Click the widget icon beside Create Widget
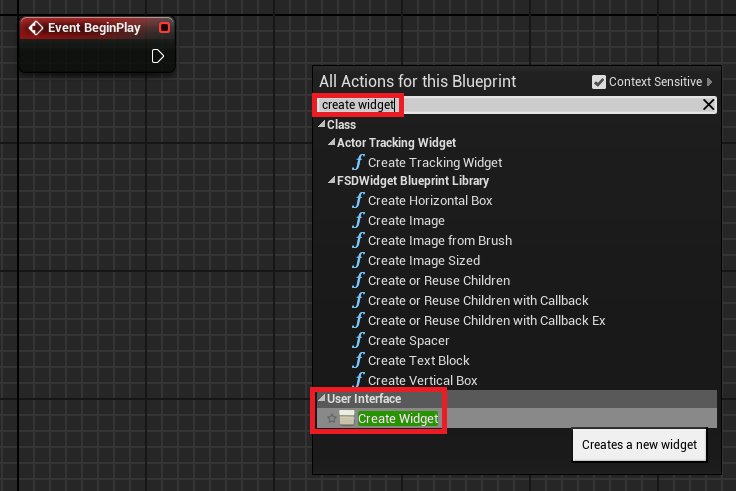 click(346, 418)
